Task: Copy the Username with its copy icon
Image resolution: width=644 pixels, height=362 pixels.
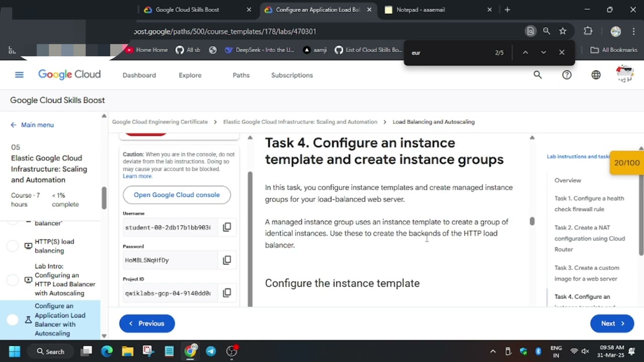Action: [227, 227]
